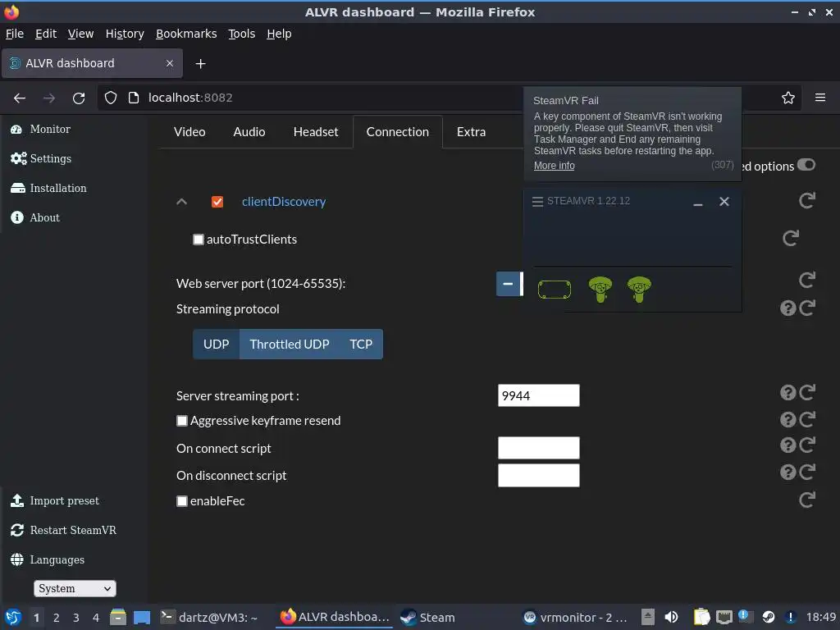
Task: Click Import preset
Action: 55,500
